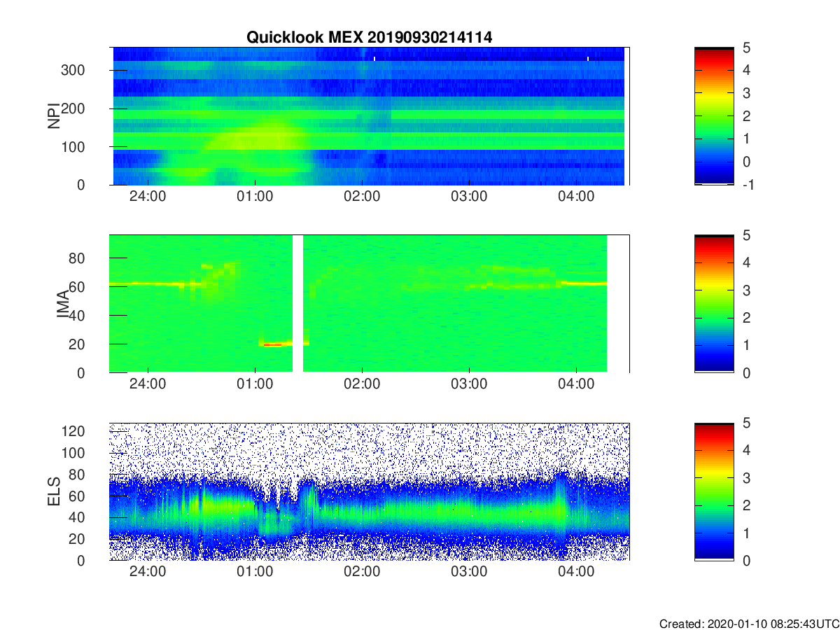Screen dimensions: 840x630
Task: Click the '02:00' tick under the ELS plot
Action: click(362, 572)
